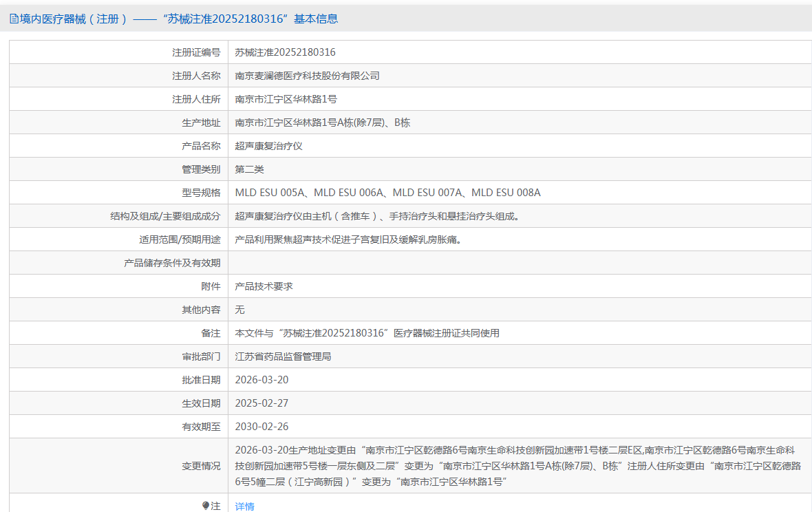Select the registration number 苏械注准20252180316 value

pos(285,52)
